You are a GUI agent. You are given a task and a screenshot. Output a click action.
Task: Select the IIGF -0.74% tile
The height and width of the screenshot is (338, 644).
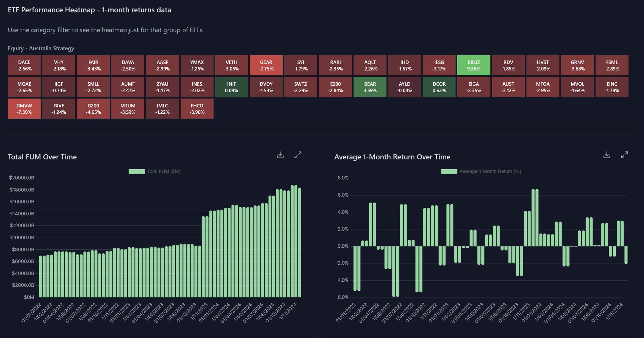(x=59, y=87)
